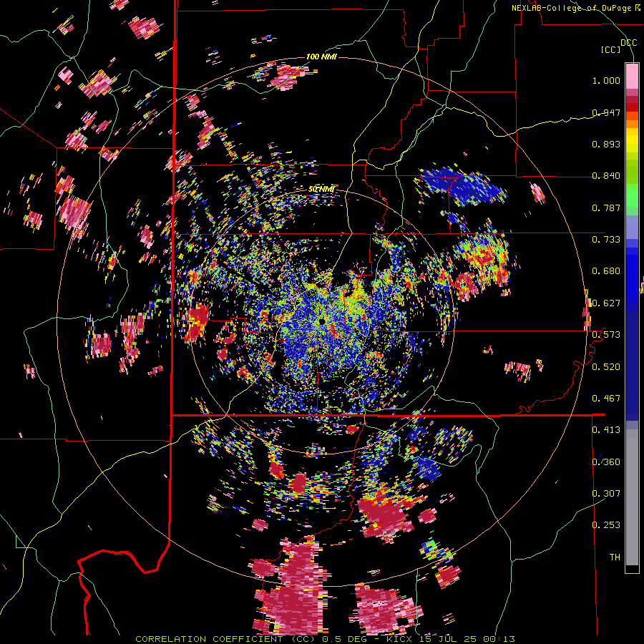Click the 100 NMI range ring label
644x644 pixels.
[321, 57]
